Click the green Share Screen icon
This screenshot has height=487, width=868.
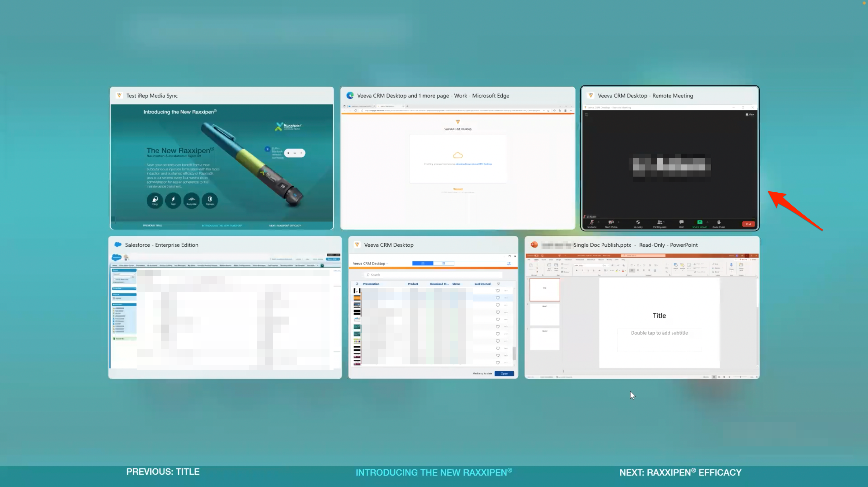click(700, 223)
